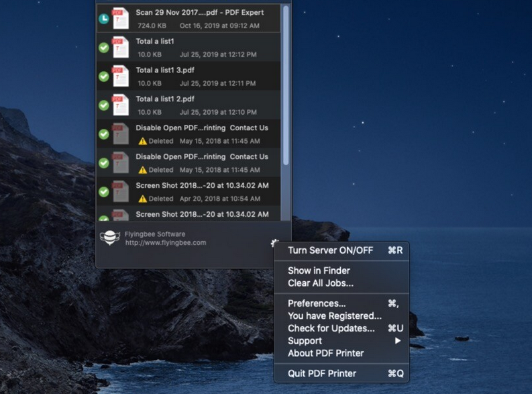Open About PDF Printer
This screenshot has width=532, height=394.
click(341, 353)
